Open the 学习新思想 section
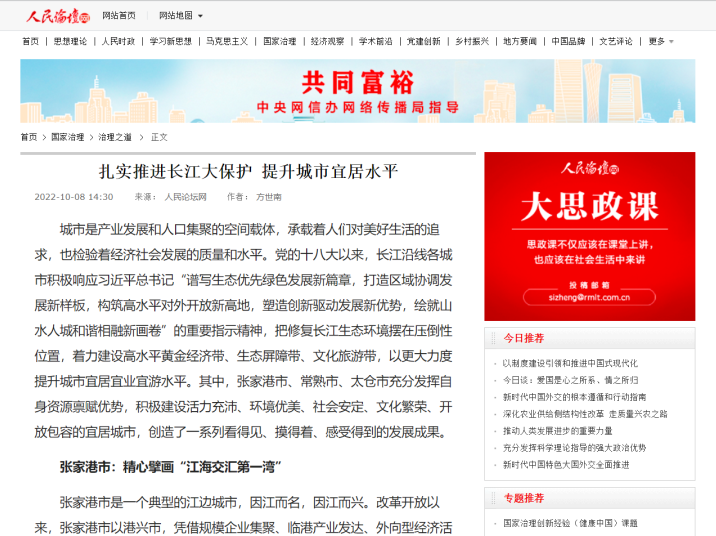This screenshot has width=716, height=536. pos(170,41)
